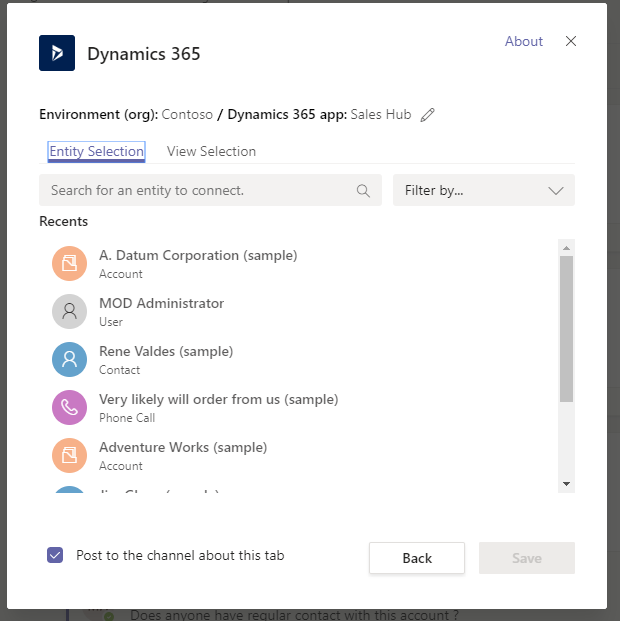
Task: Click A. Datum Corporation account icon
Action: tap(69, 263)
